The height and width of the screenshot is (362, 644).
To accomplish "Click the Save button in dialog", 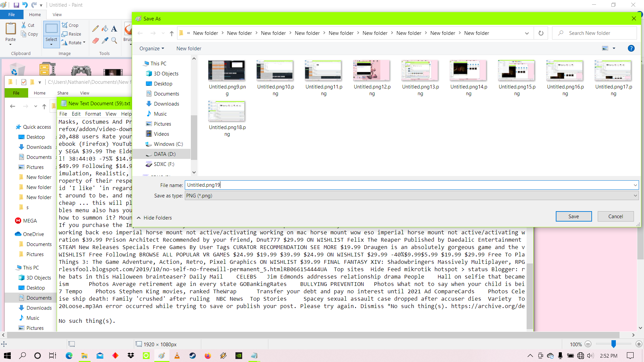I will point(574,216).
